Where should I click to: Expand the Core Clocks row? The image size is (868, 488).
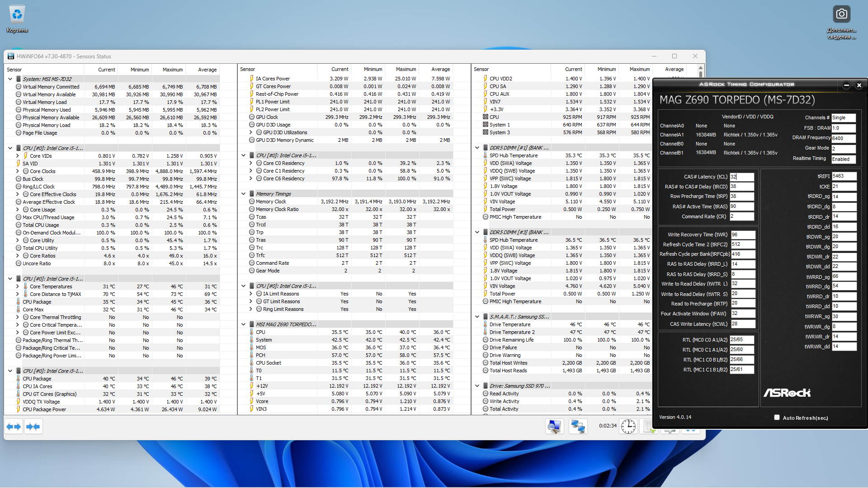coord(18,171)
